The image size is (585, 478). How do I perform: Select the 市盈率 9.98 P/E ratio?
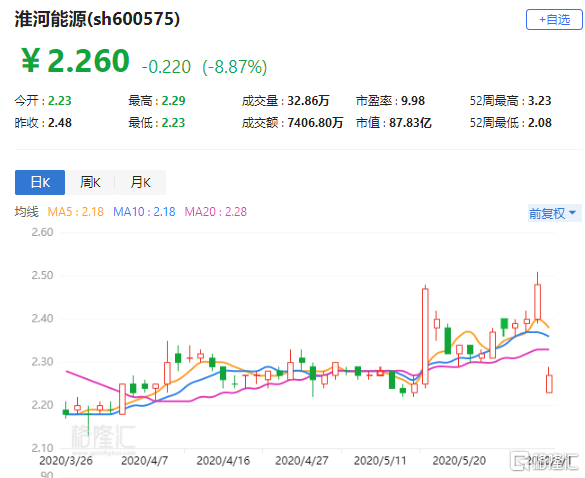(390, 101)
